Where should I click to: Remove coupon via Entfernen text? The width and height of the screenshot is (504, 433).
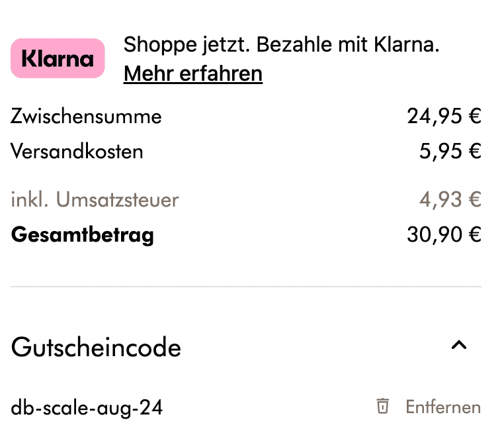point(443,407)
